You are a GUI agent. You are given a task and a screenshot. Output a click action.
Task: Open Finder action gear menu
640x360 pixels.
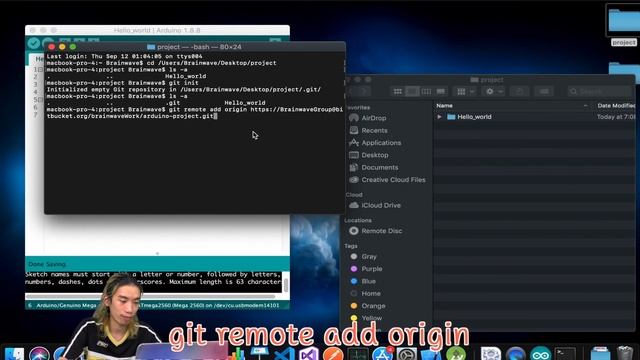pyautogui.click(x=493, y=91)
